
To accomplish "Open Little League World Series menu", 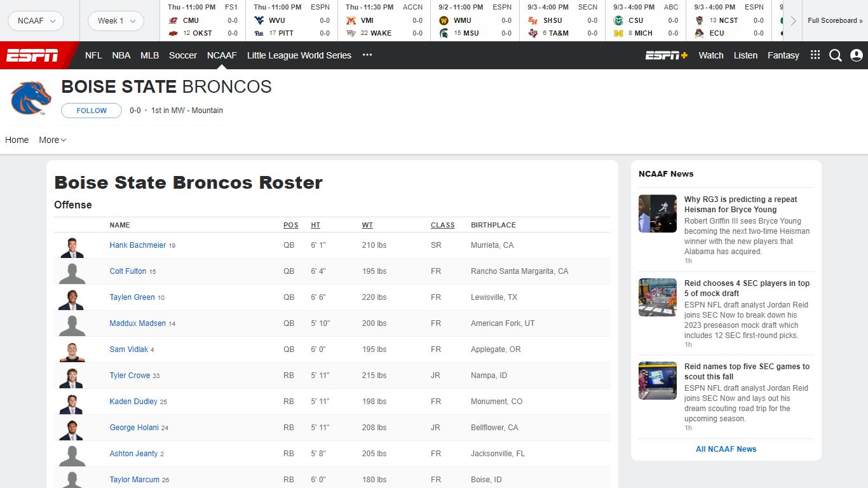I will tap(299, 55).
